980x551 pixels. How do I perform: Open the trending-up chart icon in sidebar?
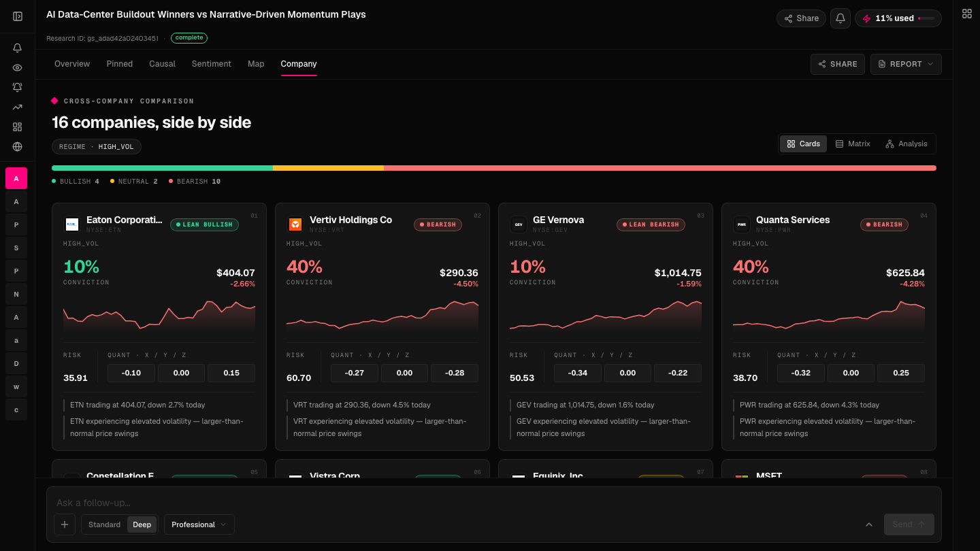click(x=18, y=107)
